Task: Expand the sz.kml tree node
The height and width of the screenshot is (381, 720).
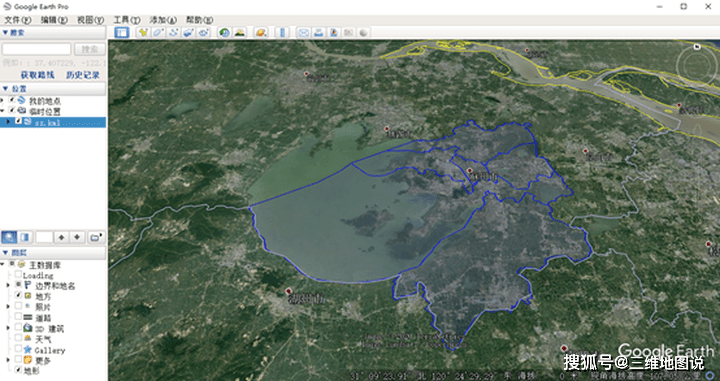Action: click(8, 122)
